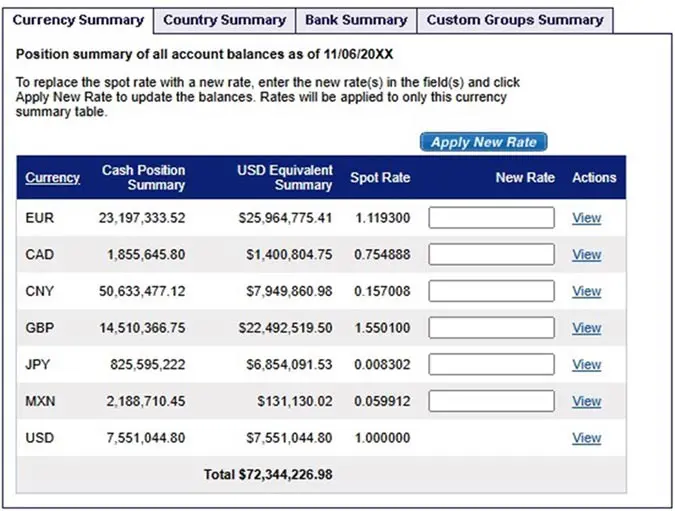Image resolution: width=675 pixels, height=511 pixels.
Task: Open View link in the MXN row
Action: [x=586, y=401]
